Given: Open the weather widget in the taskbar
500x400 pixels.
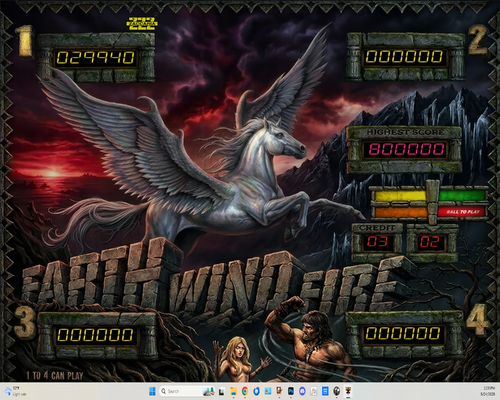Looking at the screenshot, I should tap(15, 391).
